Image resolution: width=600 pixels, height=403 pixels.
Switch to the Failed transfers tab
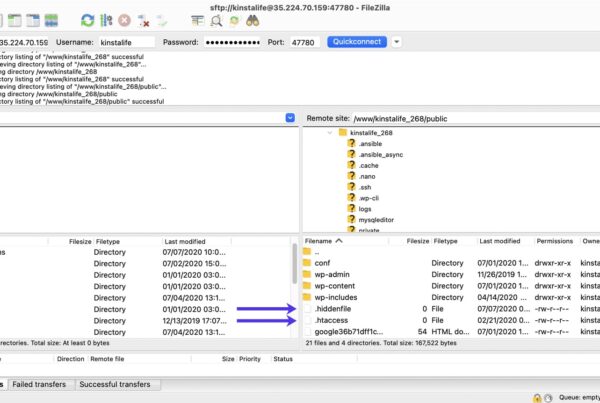coord(39,384)
